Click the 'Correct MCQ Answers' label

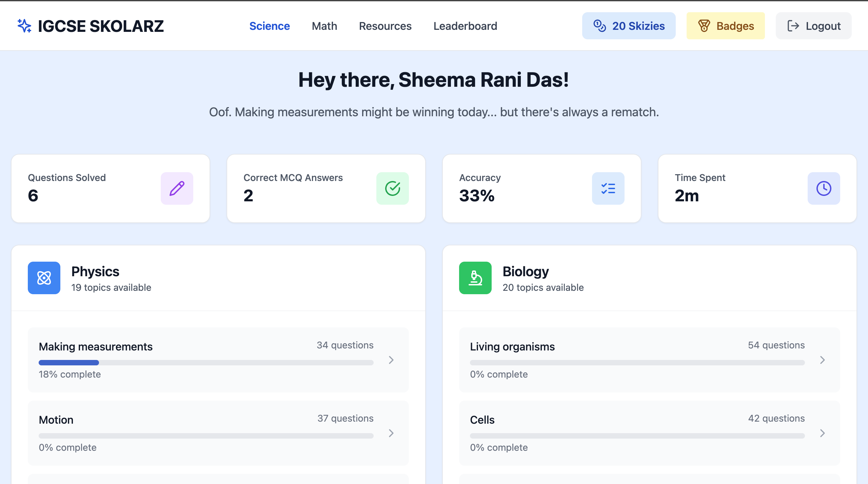[x=293, y=178]
